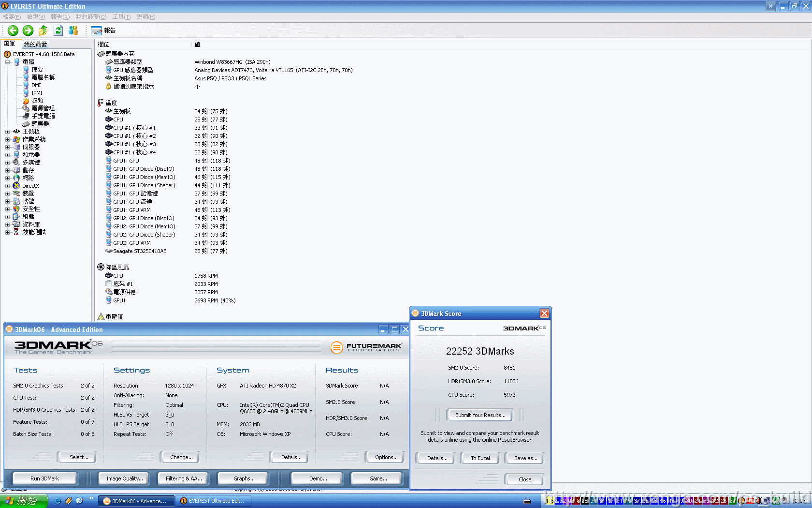Screen dimensions: 812x508
Task: Expand the 伺服器 server tree node
Action: tap(7, 147)
